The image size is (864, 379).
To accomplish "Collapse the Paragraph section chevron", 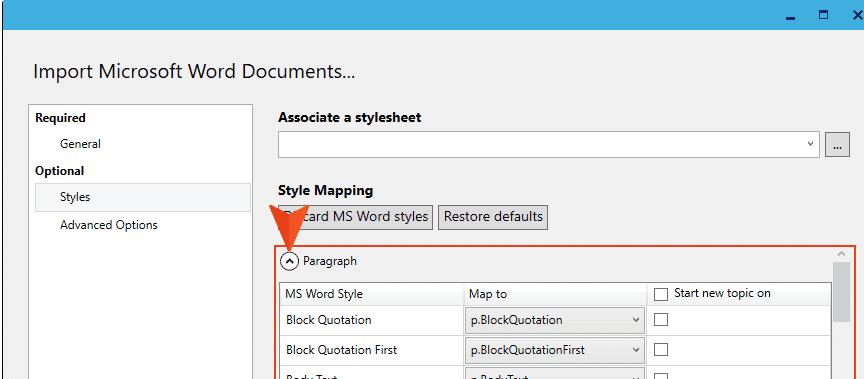I will 290,261.
